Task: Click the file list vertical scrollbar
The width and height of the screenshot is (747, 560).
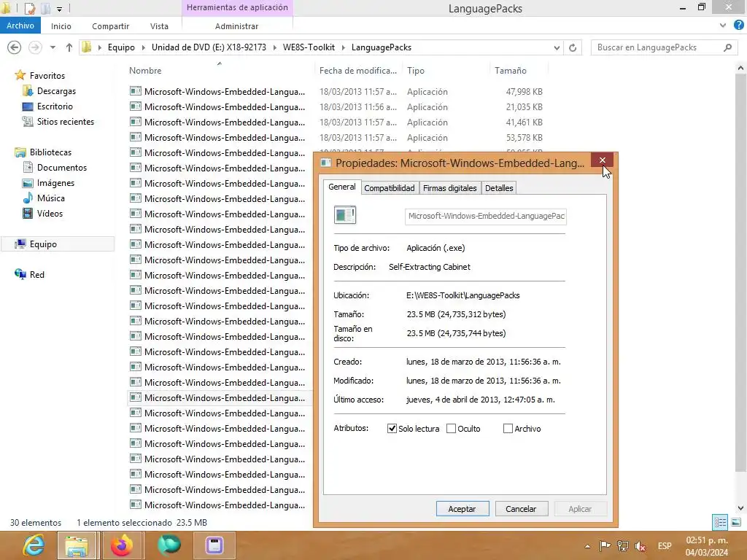Action: [x=740, y=271]
